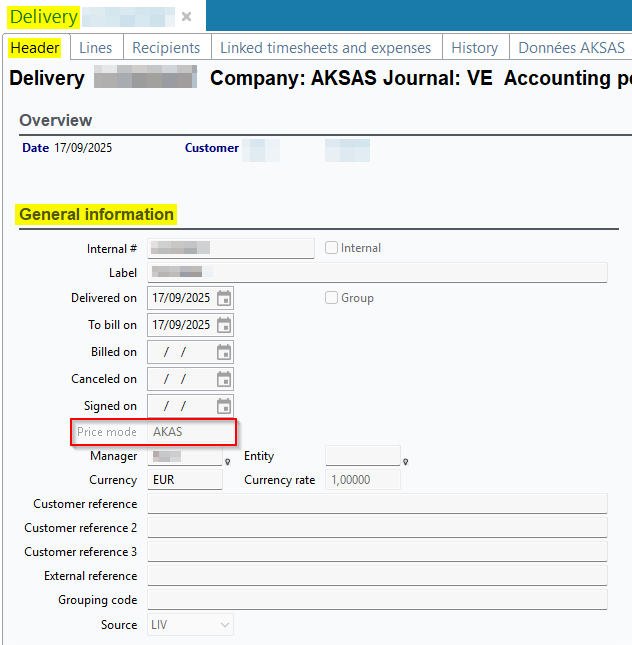Select the Données AKSAS tab
Image resolution: width=632 pixels, height=645 pixels.
tap(570, 48)
